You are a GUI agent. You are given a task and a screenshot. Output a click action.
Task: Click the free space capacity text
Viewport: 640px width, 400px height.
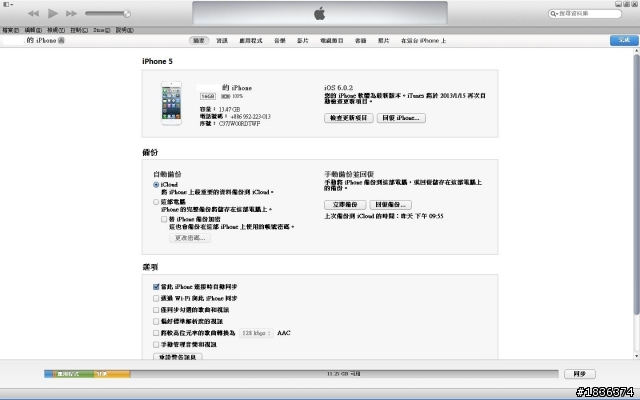tap(344, 374)
